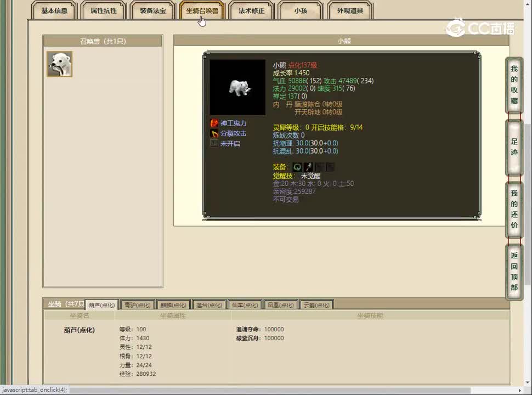Select the 麒麟(点化) mount tab

pyautogui.click(x=173, y=304)
